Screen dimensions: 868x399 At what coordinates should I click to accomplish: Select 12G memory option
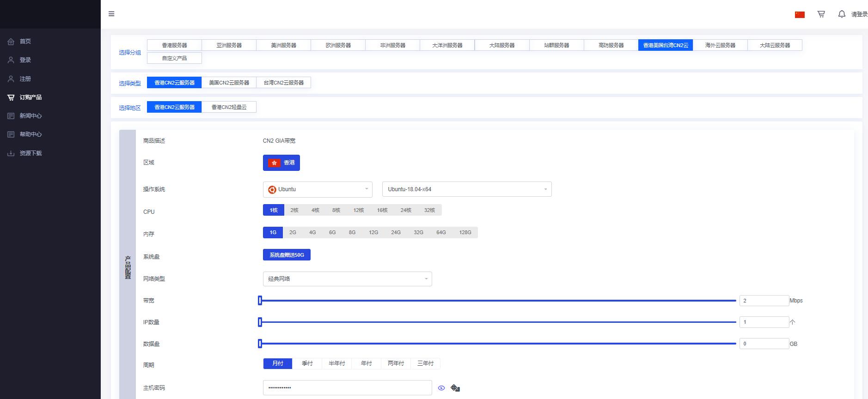373,232
